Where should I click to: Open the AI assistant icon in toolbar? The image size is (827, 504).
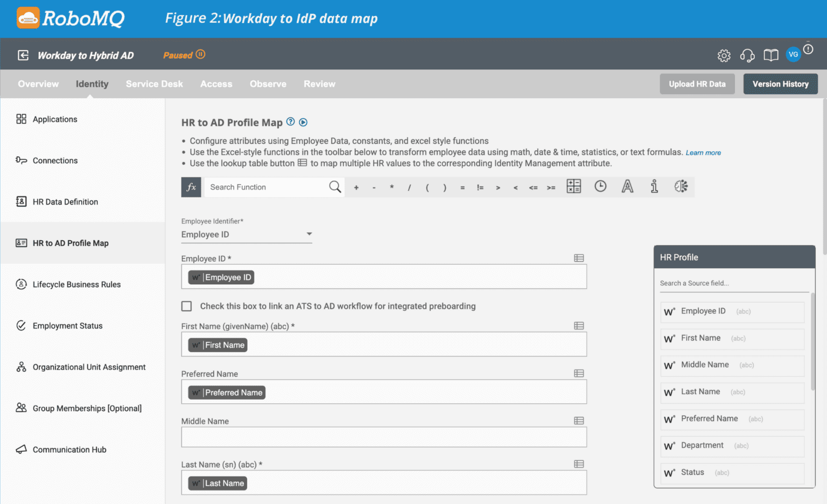coord(681,186)
